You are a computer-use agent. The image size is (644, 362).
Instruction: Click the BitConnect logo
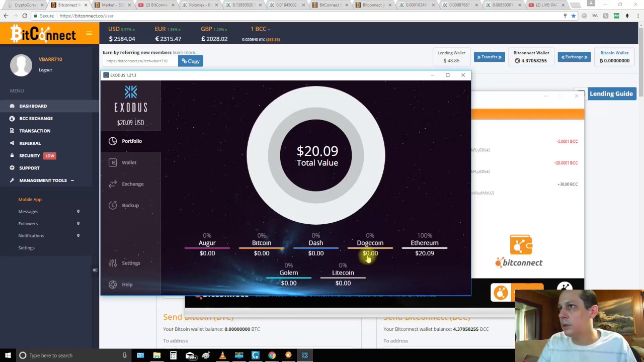pyautogui.click(x=43, y=34)
